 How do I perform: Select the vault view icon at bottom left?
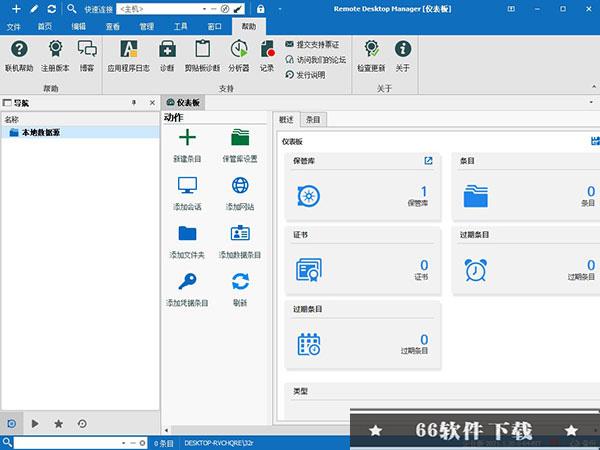tap(11, 423)
